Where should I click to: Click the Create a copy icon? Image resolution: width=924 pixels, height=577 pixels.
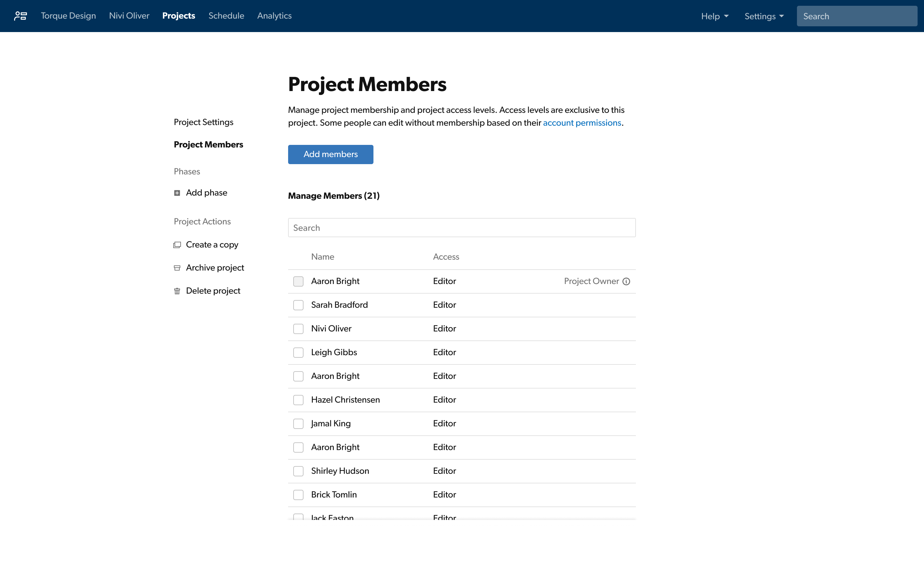[177, 245]
